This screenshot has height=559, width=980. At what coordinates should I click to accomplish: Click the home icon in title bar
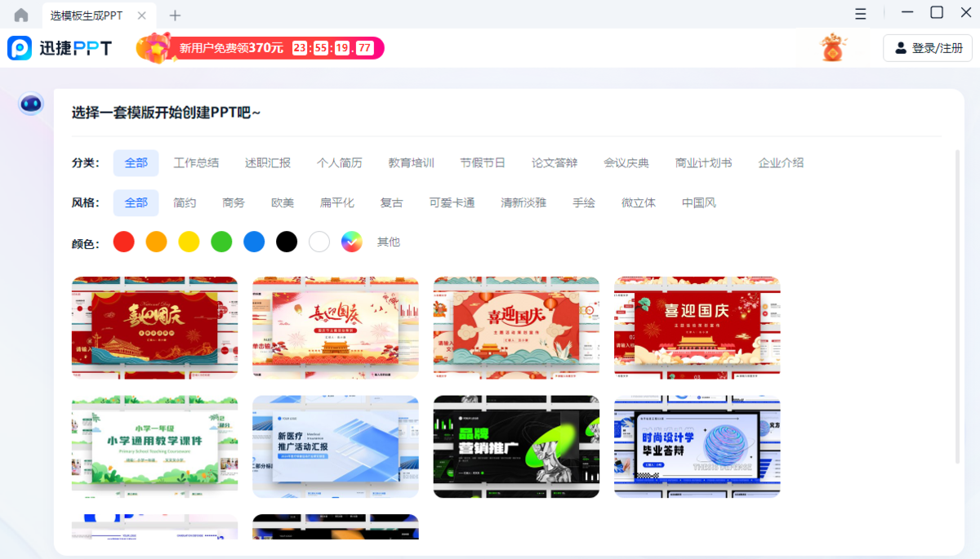pos(21,15)
